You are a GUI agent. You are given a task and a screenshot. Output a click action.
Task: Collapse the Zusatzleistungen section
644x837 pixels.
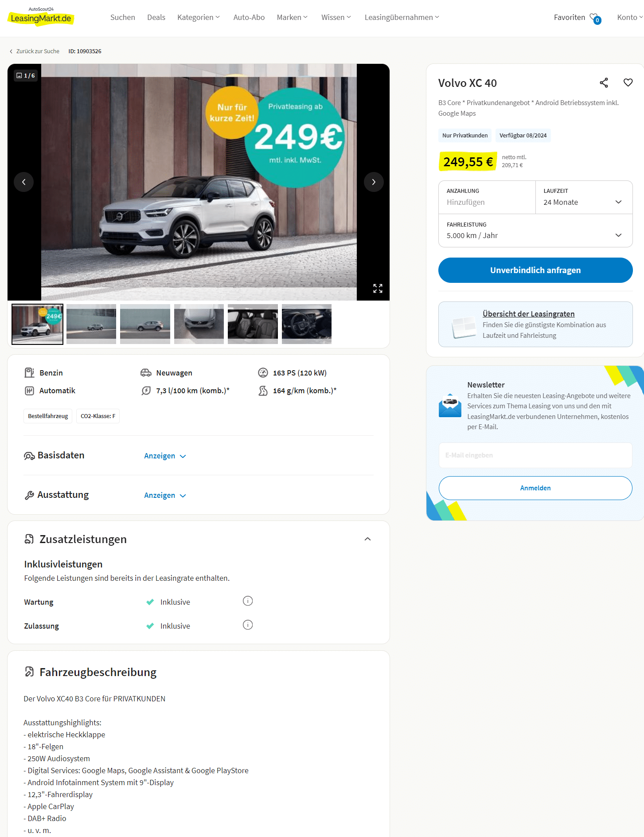pos(367,539)
